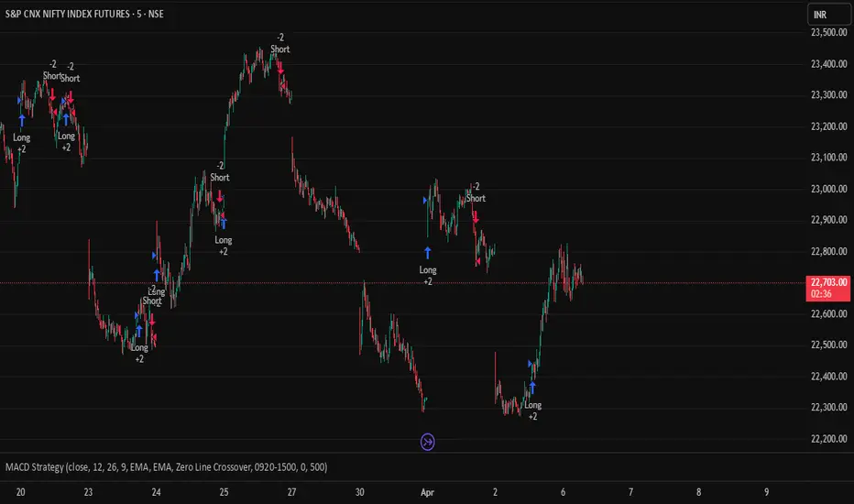
Task: Click date label 27 on time axis
Action: (x=292, y=492)
